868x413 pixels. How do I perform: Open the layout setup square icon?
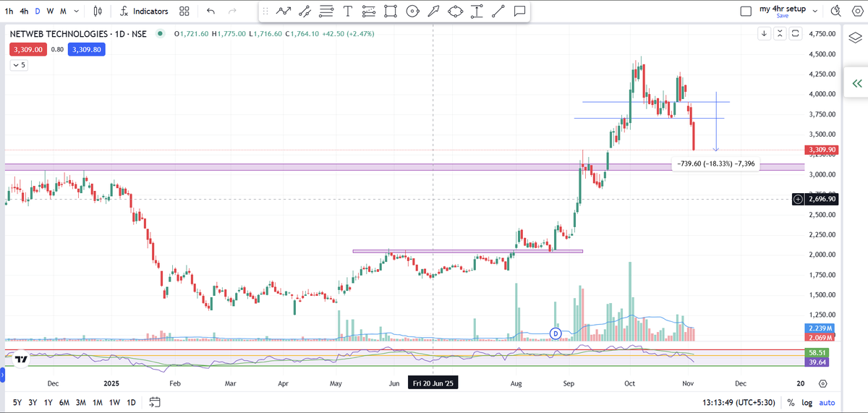pyautogui.click(x=746, y=12)
